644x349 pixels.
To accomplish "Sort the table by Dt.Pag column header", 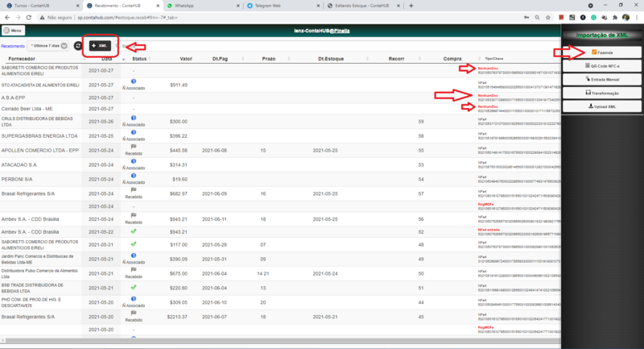I will (x=220, y=59).
